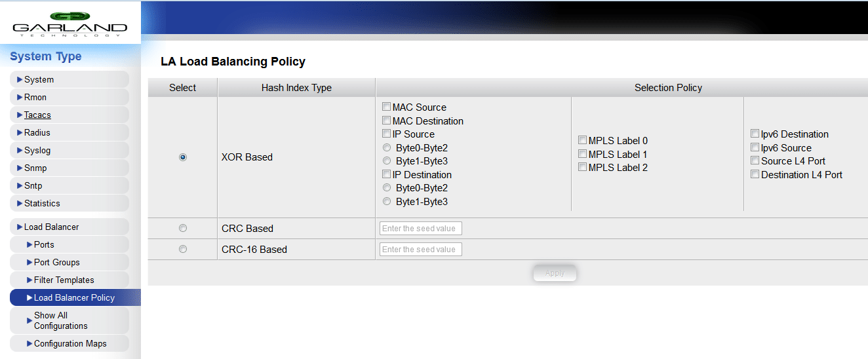Choose Byte1-Byte3 under IP Destination
Viewport: 868px width, 359px height.
pyautogui.click(x=387, y=201)
